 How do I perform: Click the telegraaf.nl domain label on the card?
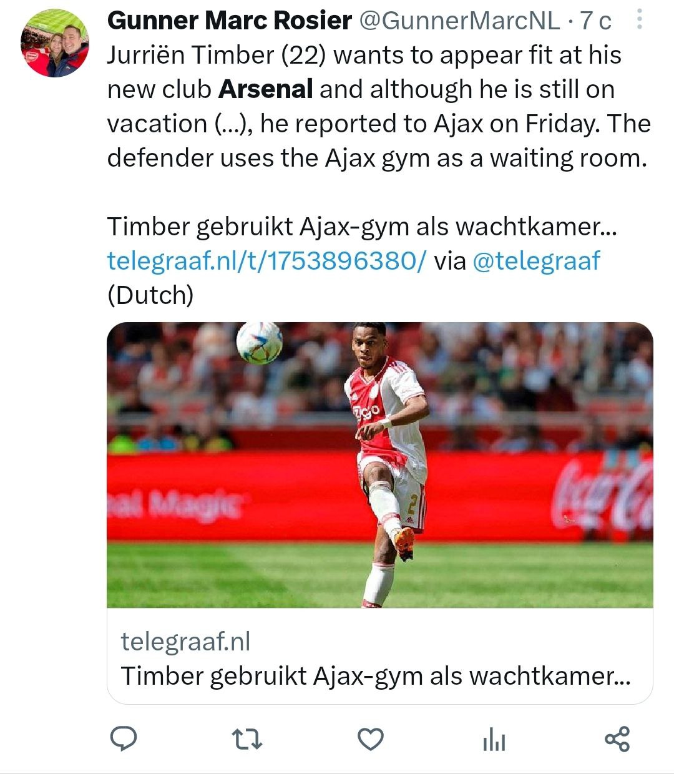point(185,642)
